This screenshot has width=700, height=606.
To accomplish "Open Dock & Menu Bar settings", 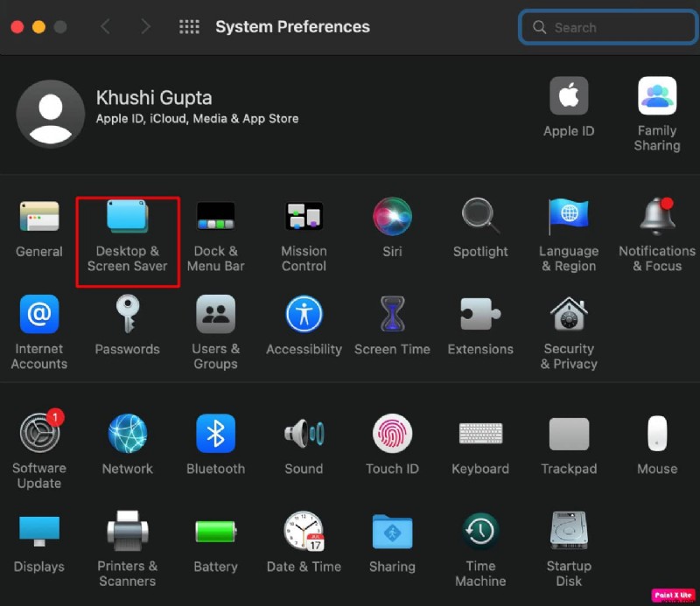I will 215,217.
